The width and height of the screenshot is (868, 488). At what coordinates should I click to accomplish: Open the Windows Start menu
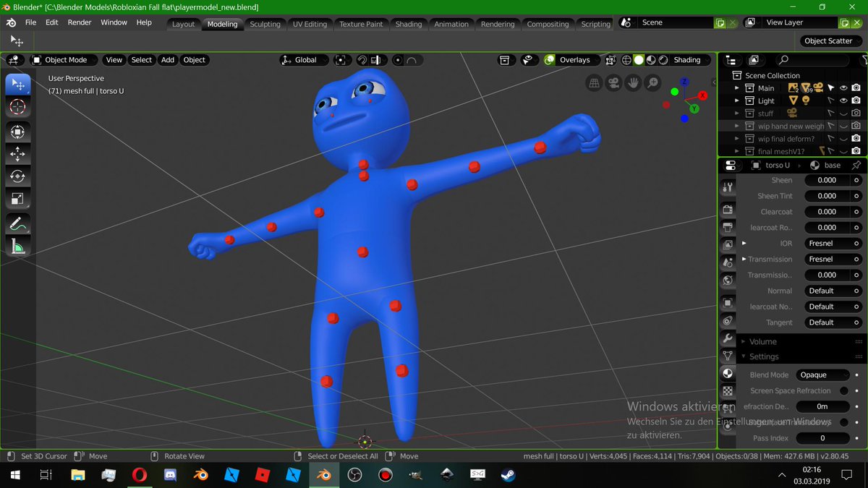[x=15, y=474]
